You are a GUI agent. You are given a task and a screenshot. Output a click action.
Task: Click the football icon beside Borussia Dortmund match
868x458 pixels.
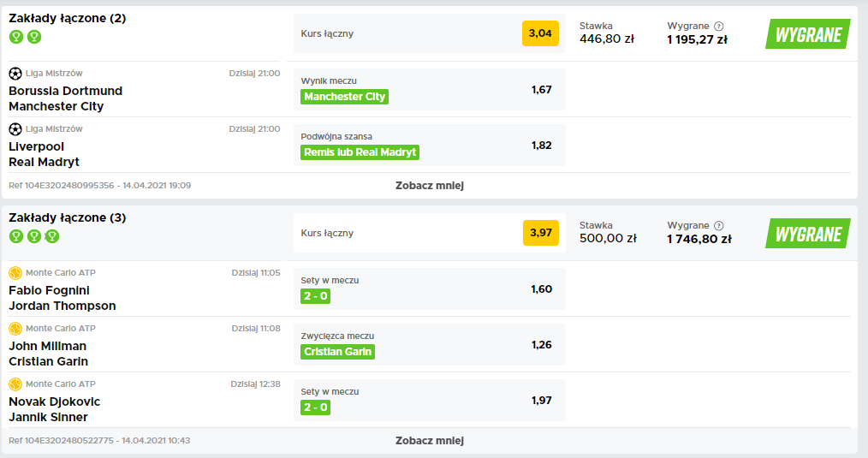point(15,73)
